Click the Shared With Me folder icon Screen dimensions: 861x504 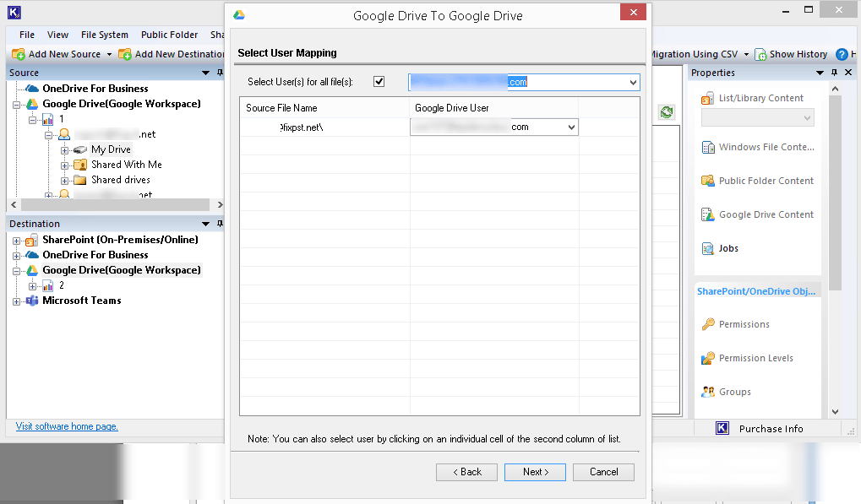(80, 165)
